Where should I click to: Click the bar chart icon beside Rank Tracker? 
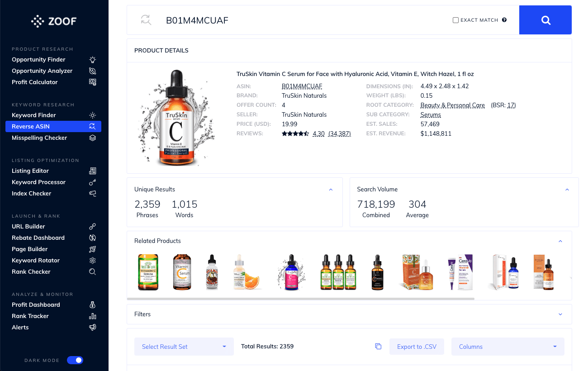coord(93,316)
